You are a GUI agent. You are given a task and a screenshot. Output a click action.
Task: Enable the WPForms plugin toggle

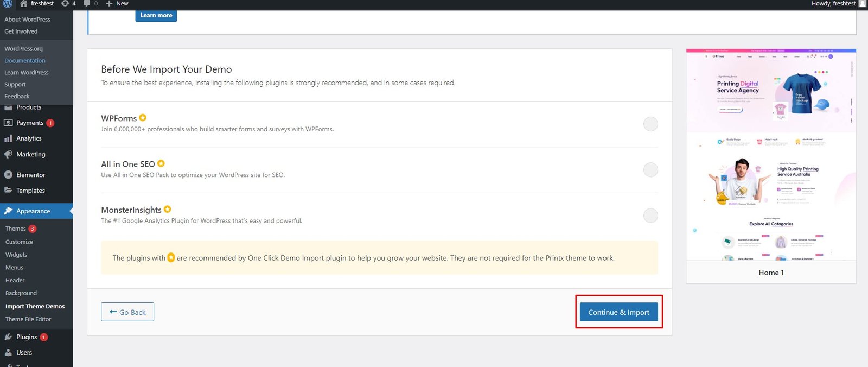[x=650, y=124]
